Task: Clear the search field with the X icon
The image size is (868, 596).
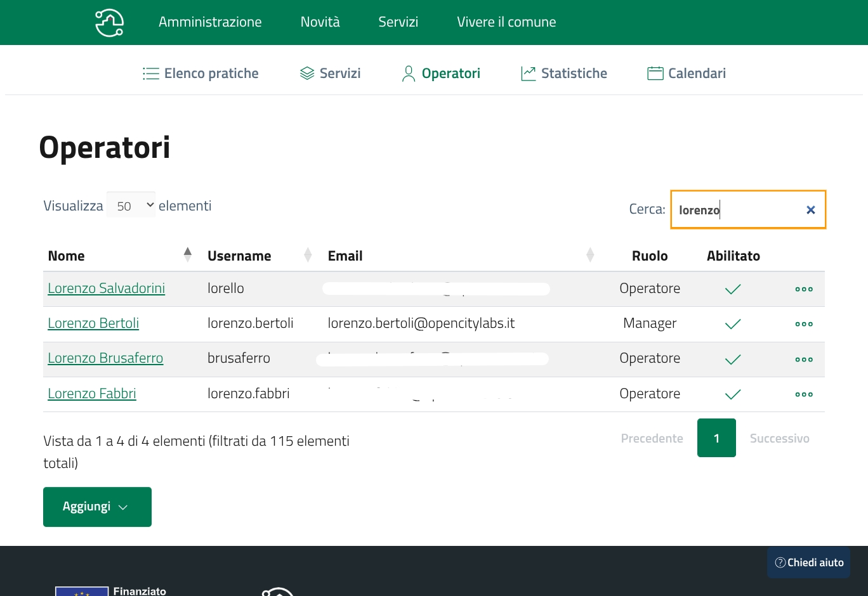Action: pyautogui.click(x=810, y=210)
